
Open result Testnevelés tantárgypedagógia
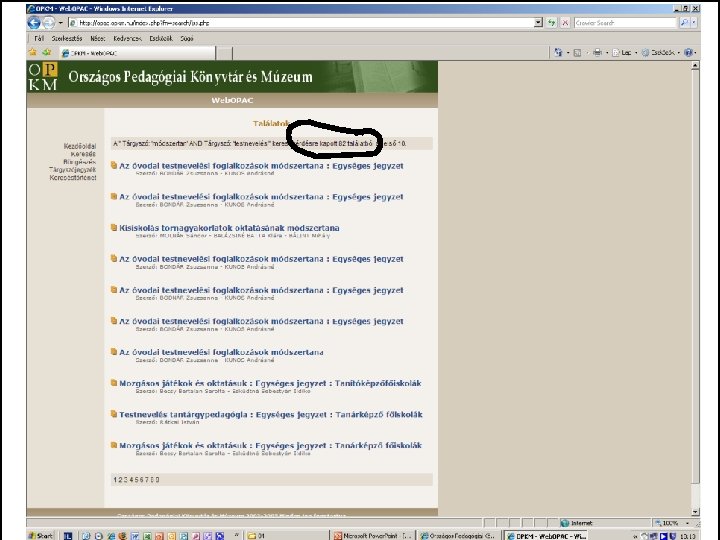click(x=270, y=414)
